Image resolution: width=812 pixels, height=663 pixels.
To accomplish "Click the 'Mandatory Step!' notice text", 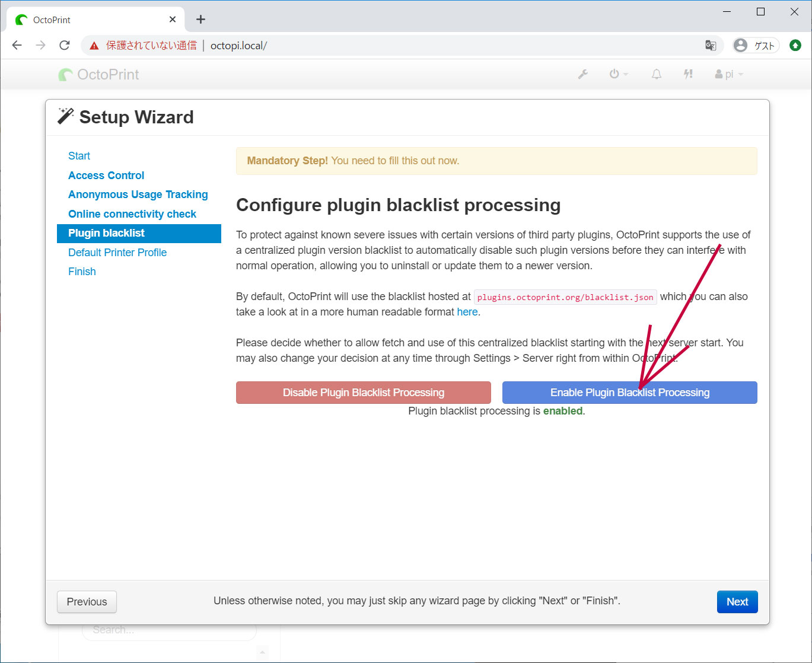I will click(x=287, y=161).
